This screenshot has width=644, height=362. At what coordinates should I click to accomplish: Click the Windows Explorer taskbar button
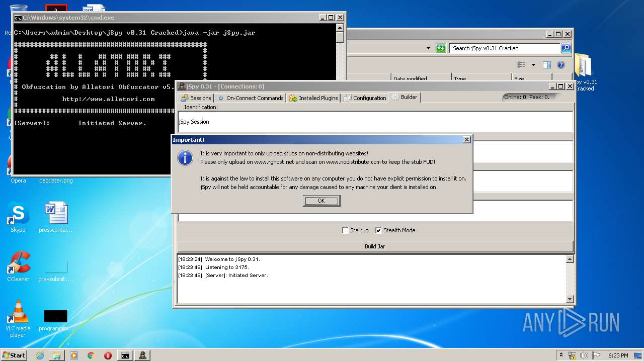pos(57,355)
